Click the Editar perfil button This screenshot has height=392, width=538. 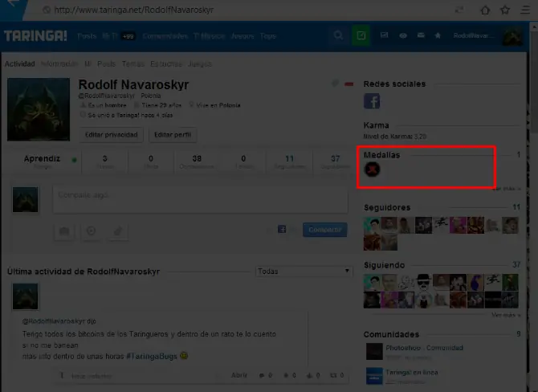[x=173, y=135]
